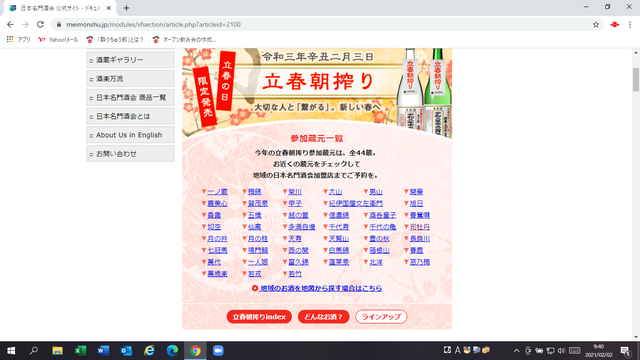Click the page vertical scrollbar thumb
This screenshot has height=360, width=640.
[x=636, y=80]
